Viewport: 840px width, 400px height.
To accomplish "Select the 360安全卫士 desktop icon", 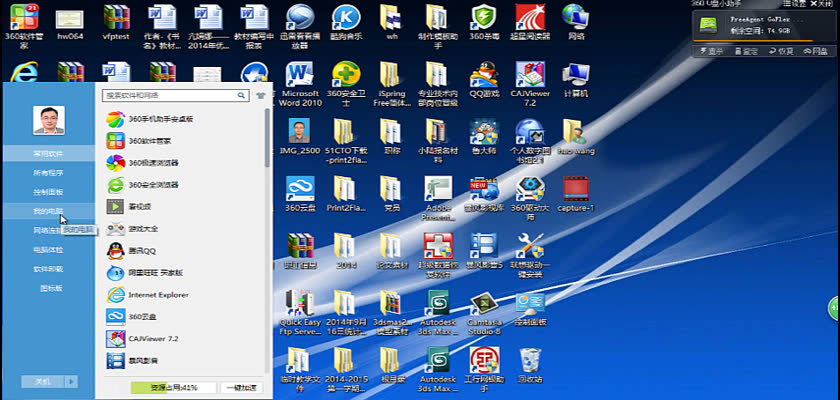I will [346, 85].
